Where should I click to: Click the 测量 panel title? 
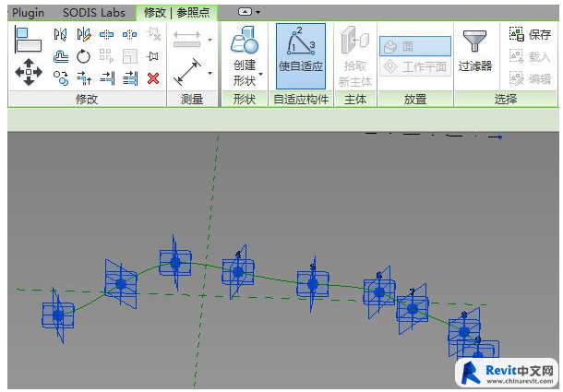pos(192,99)
